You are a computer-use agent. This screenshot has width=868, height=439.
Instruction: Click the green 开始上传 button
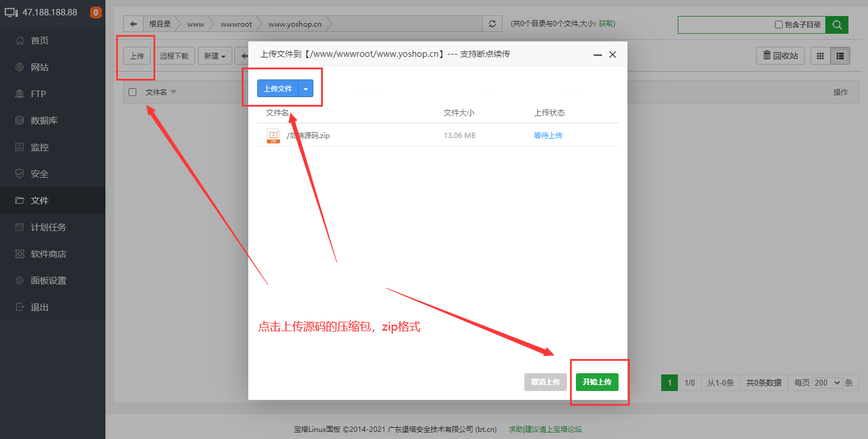pos(597,382)
